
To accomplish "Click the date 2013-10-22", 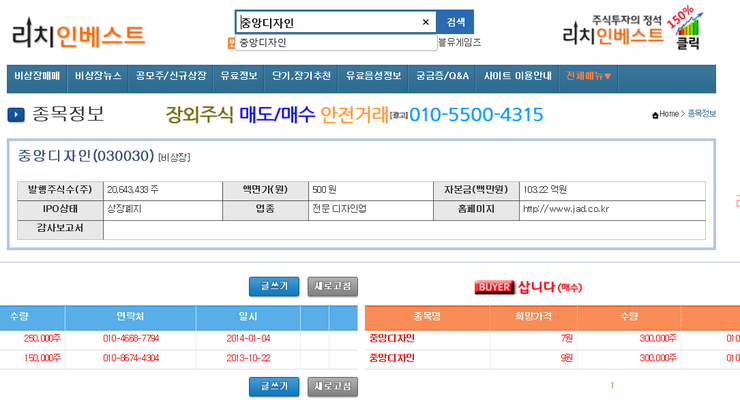I will (248, 358).
